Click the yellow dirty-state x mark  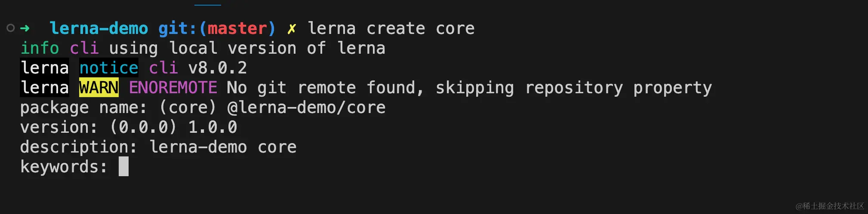[x=292, y=29]
